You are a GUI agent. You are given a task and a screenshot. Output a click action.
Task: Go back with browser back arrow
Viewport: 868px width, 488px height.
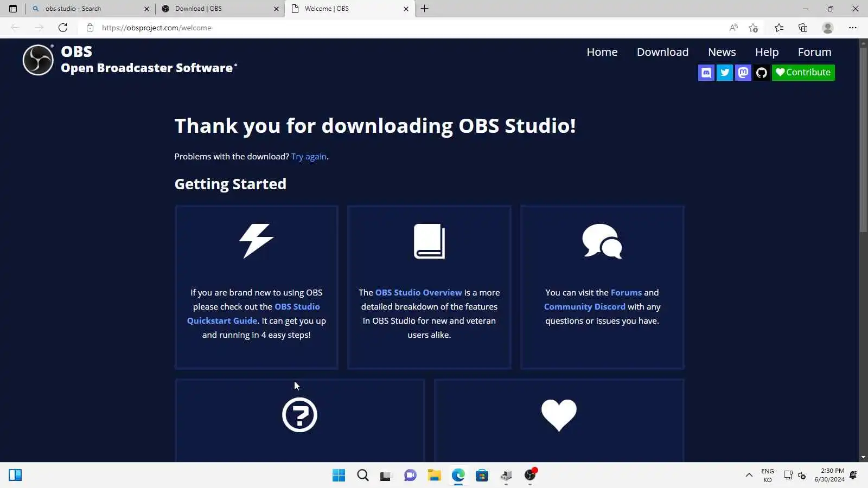[15, 28]
